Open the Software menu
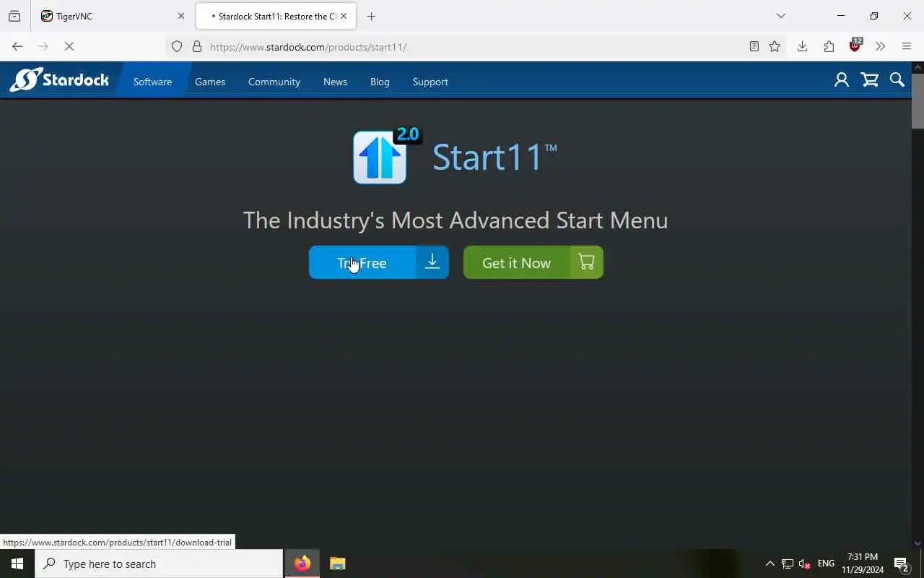924x578 pixels. click(x=152, y=82)
